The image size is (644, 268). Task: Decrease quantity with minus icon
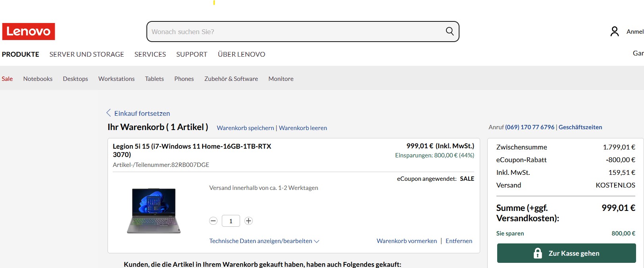(x=213, y=221)
